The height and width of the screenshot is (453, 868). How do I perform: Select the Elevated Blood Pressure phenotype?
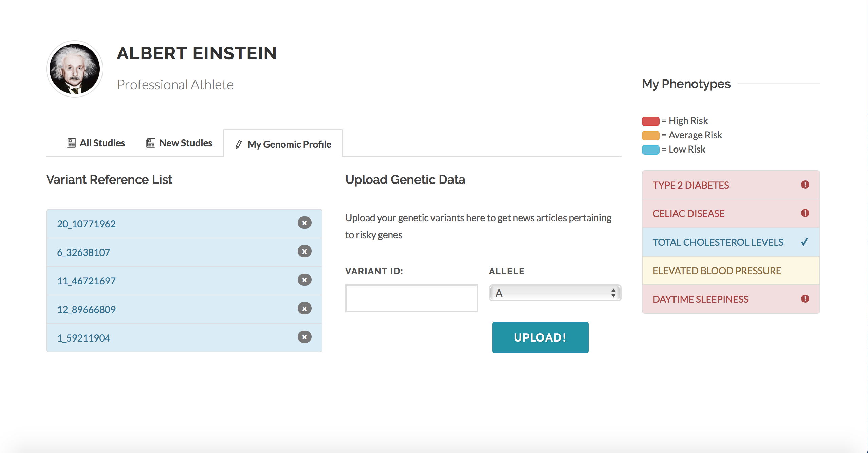click(717, 271)
